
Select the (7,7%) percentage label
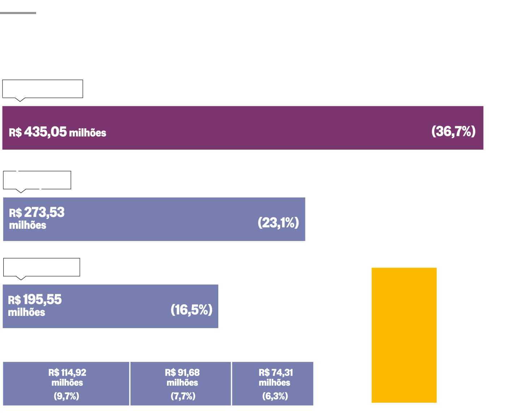pyautogui.click(x=183, y=396)
